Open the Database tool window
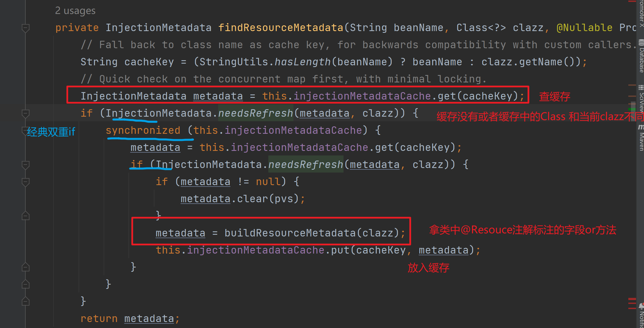The image size is (644, 328). tap(641, 56)
